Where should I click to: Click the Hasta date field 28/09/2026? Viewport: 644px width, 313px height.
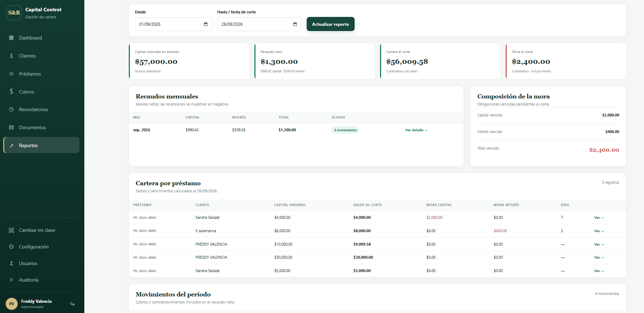click(x=259, y=24)
